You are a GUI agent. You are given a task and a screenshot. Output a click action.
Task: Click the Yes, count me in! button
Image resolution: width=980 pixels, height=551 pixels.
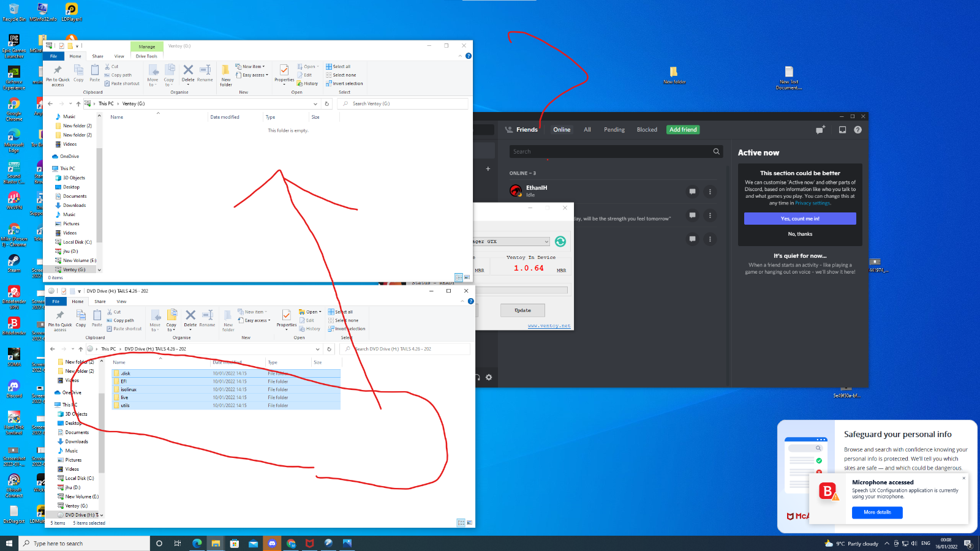(x=800, y=219)
